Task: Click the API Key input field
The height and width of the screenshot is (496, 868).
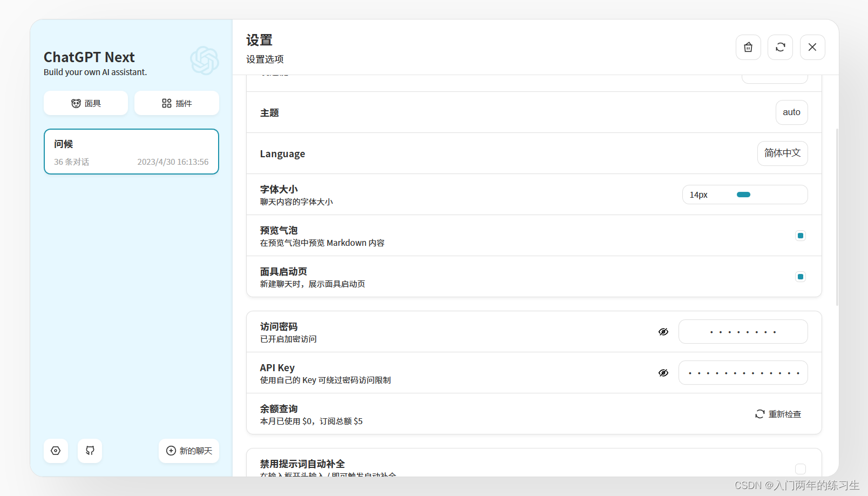Action: [x=743, y=373]
